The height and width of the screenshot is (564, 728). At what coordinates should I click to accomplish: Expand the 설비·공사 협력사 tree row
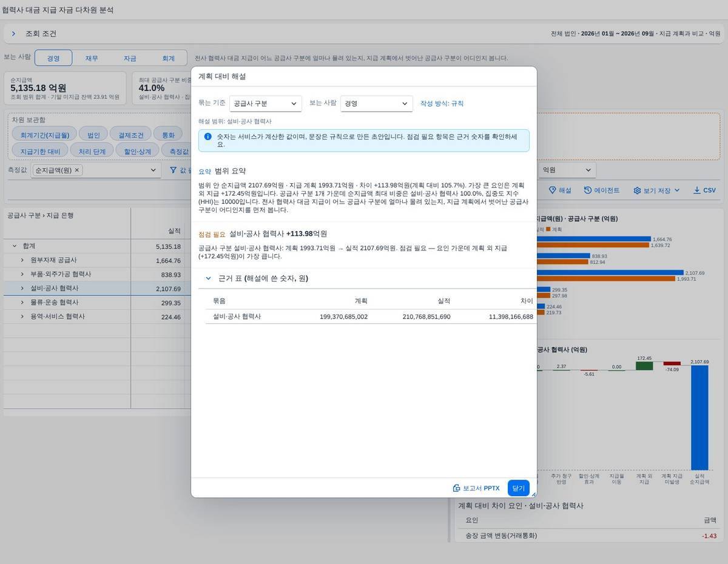pos(22,289)
